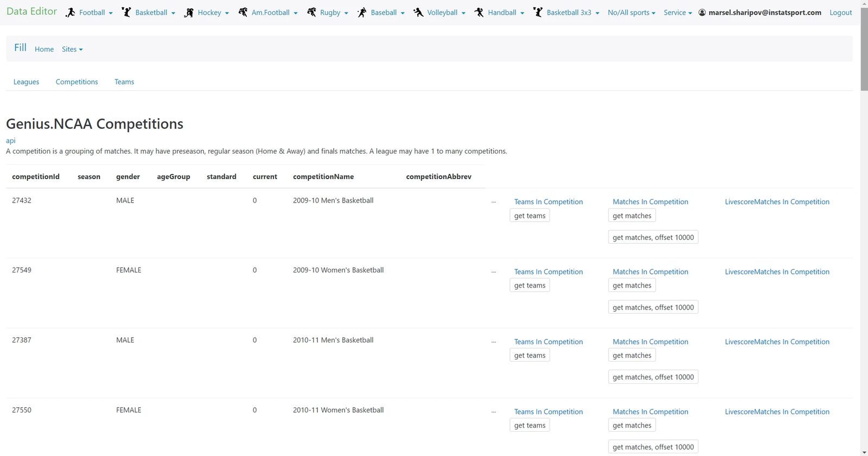Click the page vertical scrollbar thumb
The width and height of the screenshot is (868, 456).
pos(864,49)
